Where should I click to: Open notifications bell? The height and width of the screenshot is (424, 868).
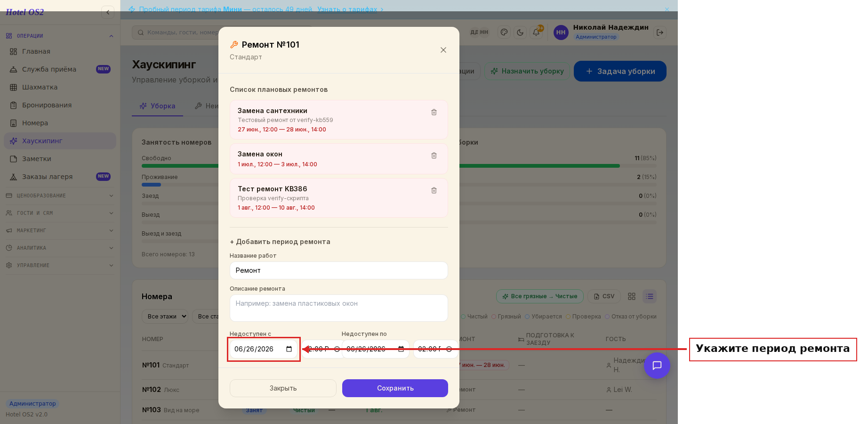click(x=536, y=33)
